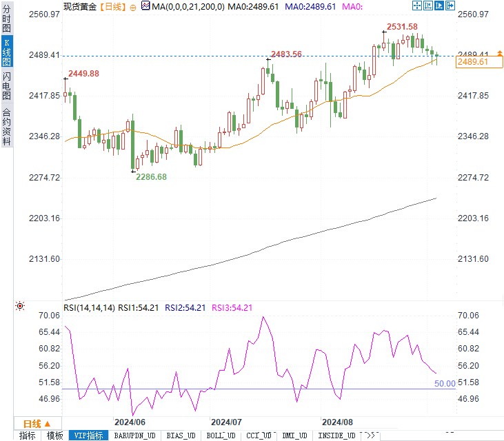Choose the DMI_UD indicator
The width and height of the screenshot is (504, 441).
(295, 435)
